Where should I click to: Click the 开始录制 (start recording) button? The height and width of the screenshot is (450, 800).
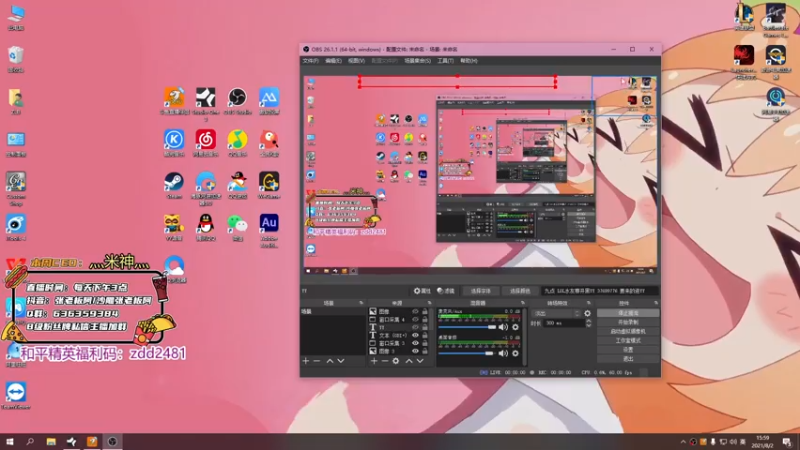click(x=628, y=322)
